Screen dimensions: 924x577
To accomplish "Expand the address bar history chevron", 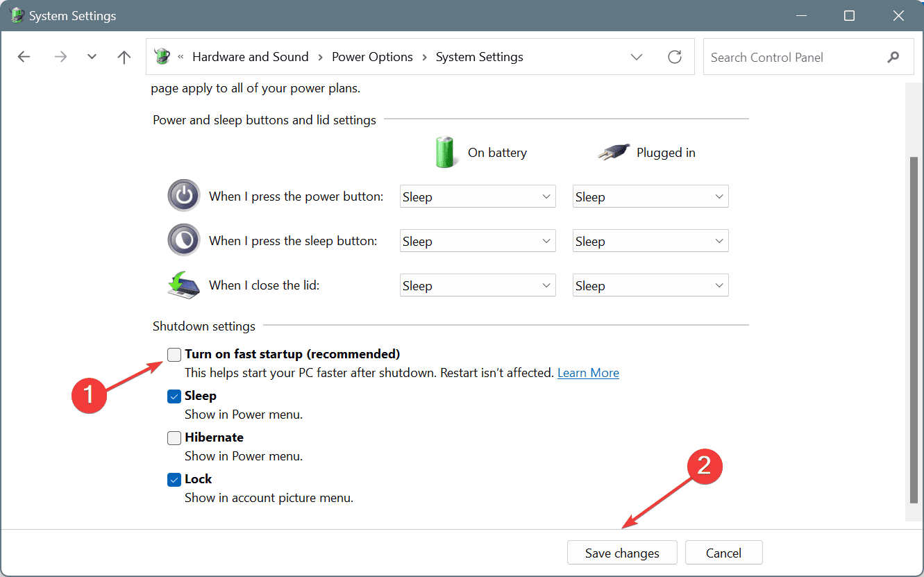I will point(637,57).
